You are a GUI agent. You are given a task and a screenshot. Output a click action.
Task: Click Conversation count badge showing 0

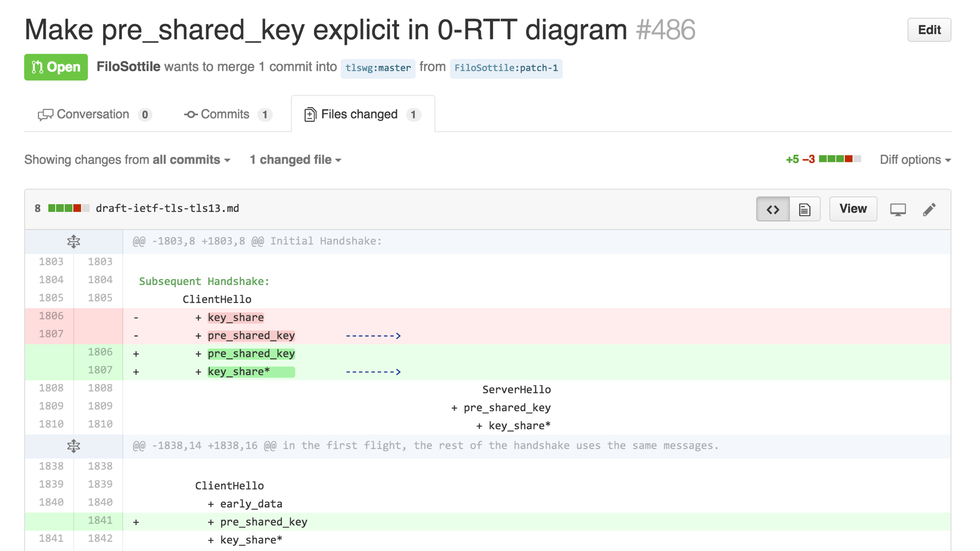tap(145, 115)
